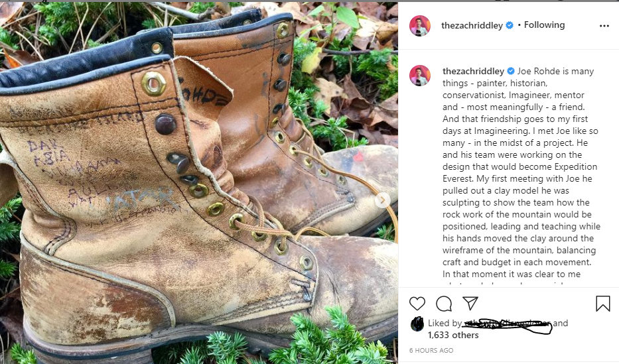The image size is (619, 364).
Task: Click the boots photo
Action: (x=199, y=186)
